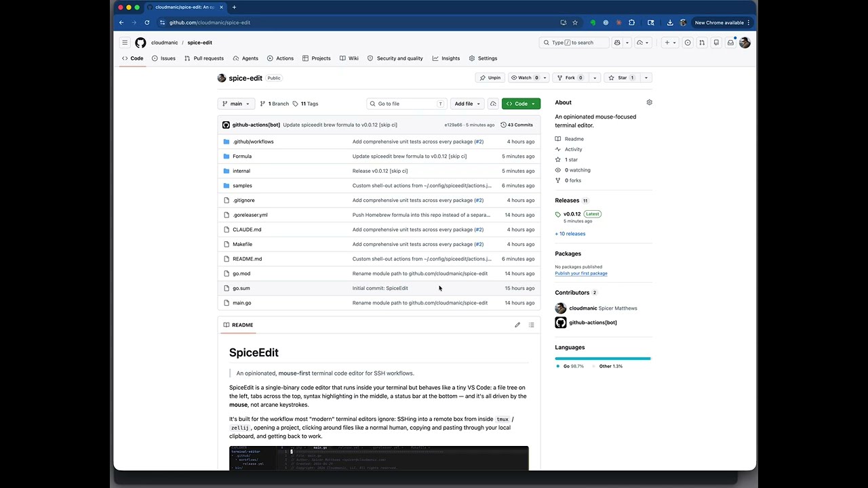The width and height of the screenshot is (868, 488).
Task: Open the Wiki tab
Action: [x=349, y=58]
